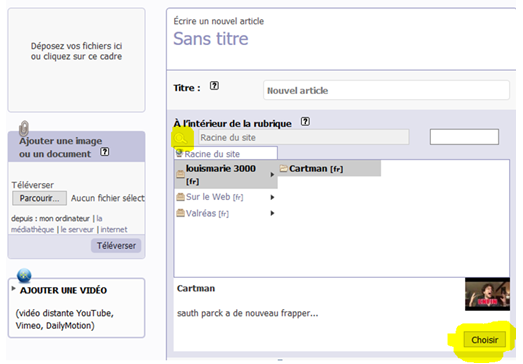Open help icon beside À l'intérieur de la rubrique
The height and width of the screenshot is (364, 523).
(x=305, y=121)
